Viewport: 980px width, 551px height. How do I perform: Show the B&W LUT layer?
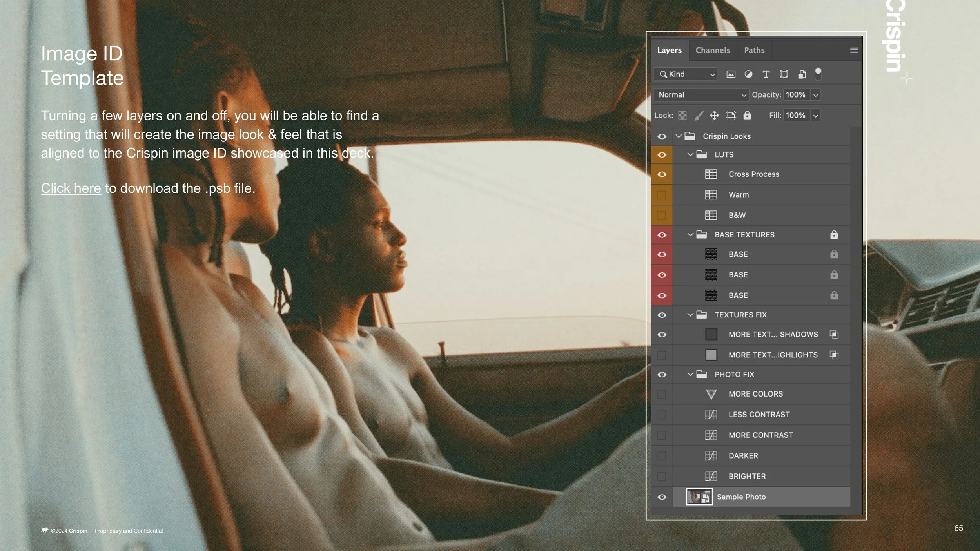(x=661, y=215)
